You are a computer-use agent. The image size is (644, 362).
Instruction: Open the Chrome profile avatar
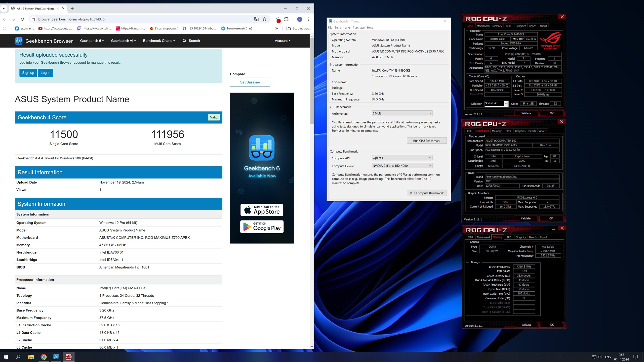click(300, 19)
